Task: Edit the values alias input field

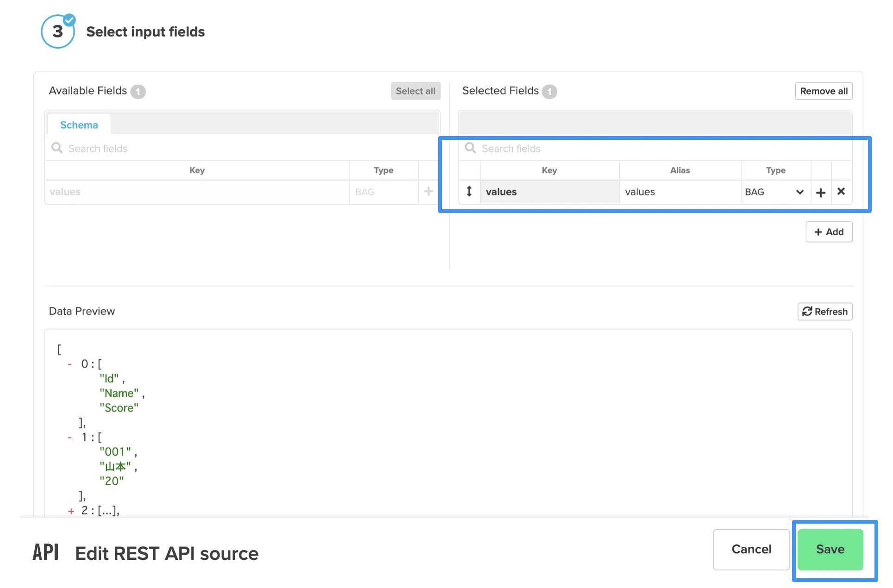Action: point(680,192)
